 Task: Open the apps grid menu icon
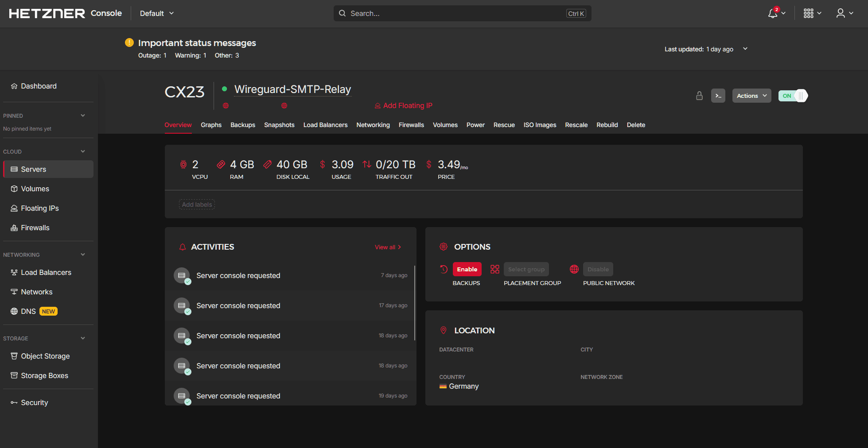click(808, 13)
